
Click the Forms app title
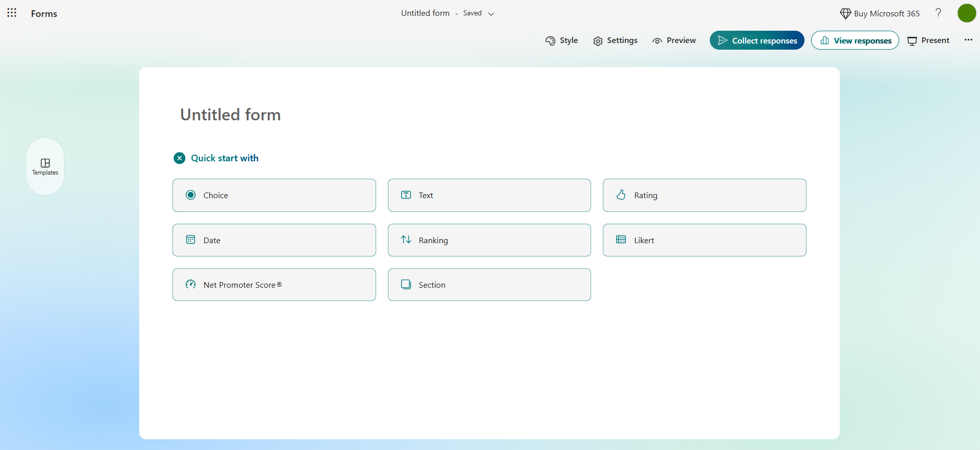(x=44, y=14)
